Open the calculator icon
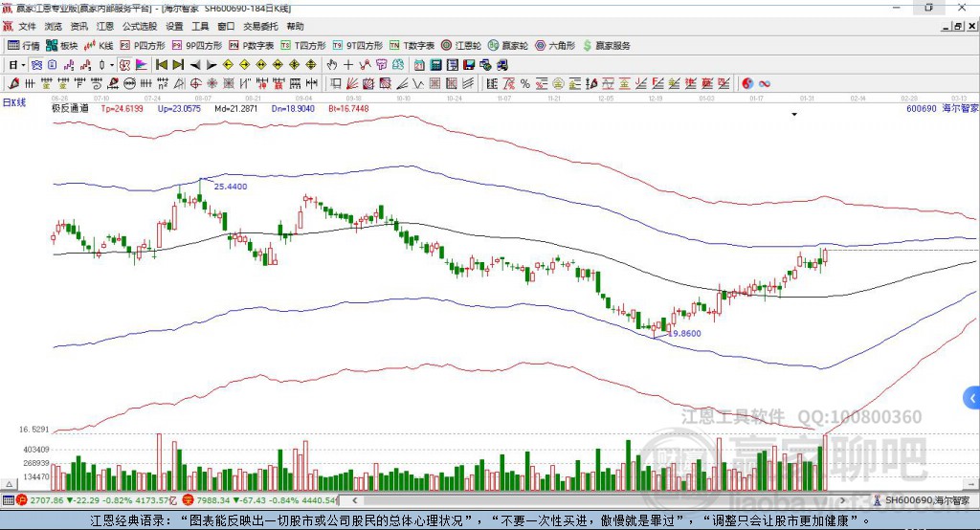 click(435, 65)
